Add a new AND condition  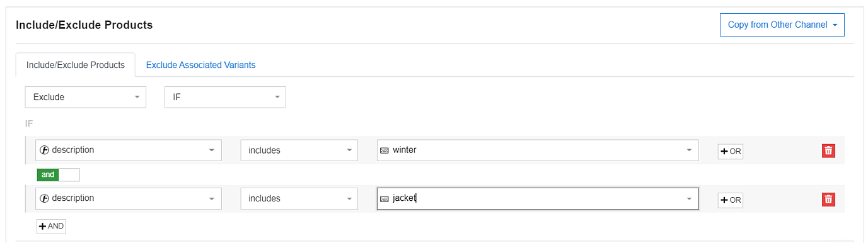tap(51, 226)
